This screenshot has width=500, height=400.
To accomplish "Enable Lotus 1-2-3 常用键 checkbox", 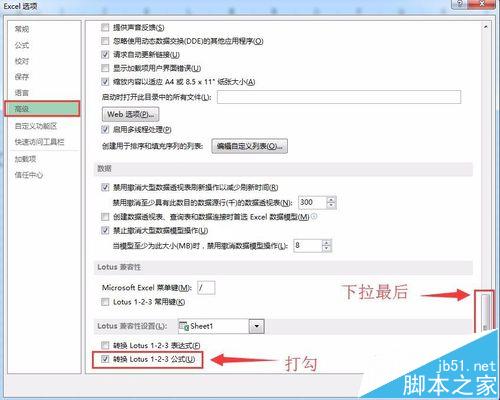I will [x=105, y=302].
